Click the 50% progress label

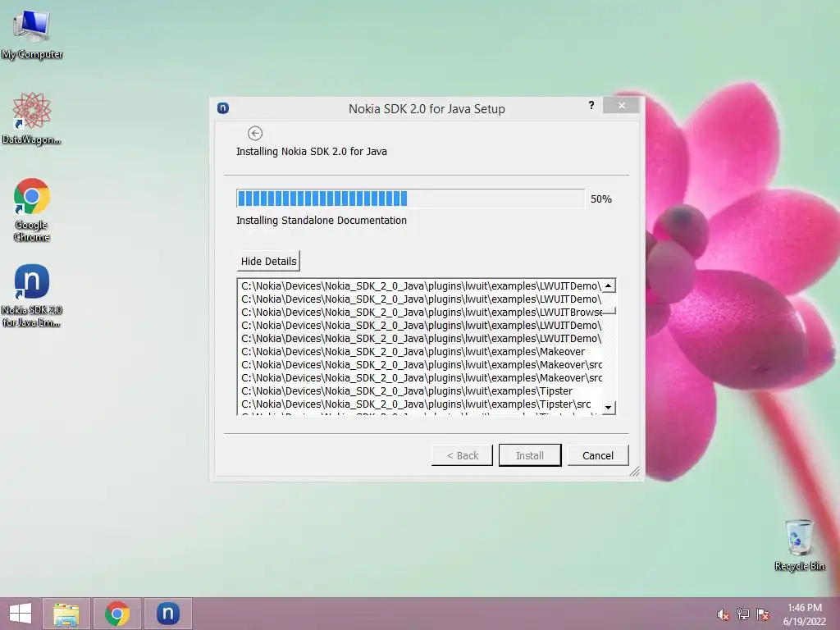(x=601, y=199)
